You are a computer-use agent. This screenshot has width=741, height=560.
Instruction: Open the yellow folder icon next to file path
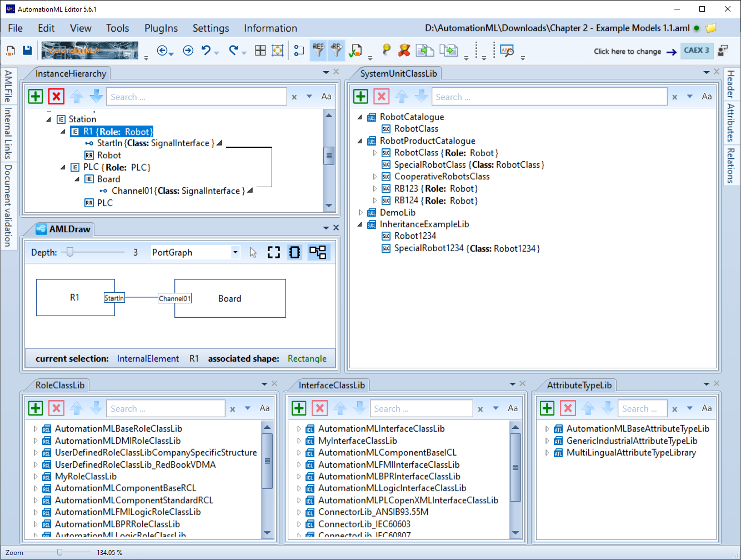point(711,28)
